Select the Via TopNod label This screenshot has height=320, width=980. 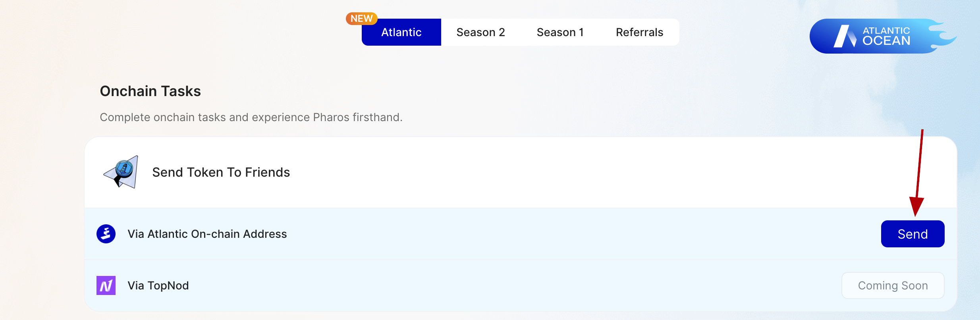point(158,285)
